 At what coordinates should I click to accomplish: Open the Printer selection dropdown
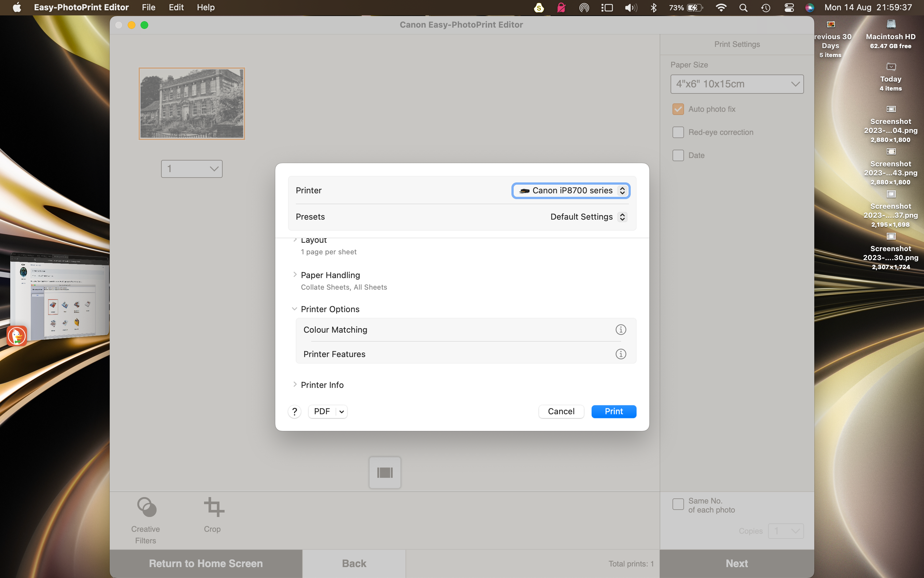click(571, 190)
